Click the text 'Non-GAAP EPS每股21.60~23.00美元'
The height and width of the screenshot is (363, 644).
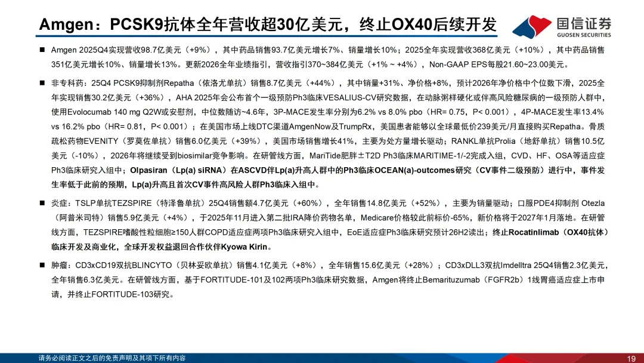[499, 64]
